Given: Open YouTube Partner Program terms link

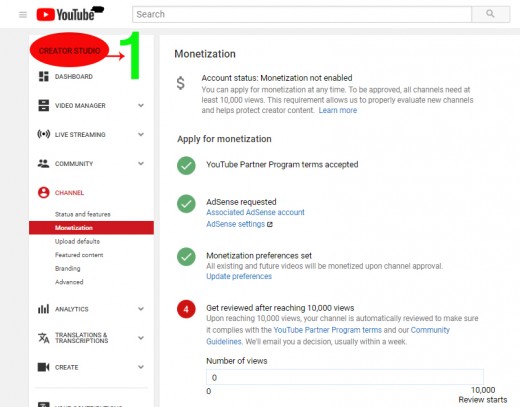Looking at the screenshot, I should (x=327, y=330).
